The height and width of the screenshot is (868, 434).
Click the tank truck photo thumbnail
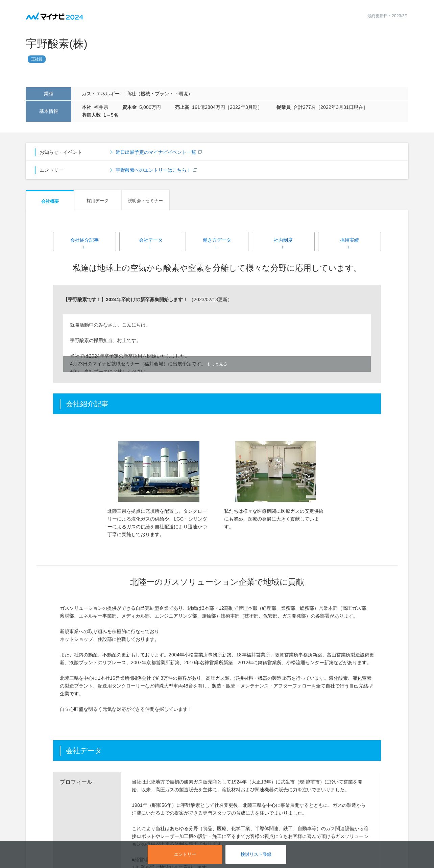point(159,471)
